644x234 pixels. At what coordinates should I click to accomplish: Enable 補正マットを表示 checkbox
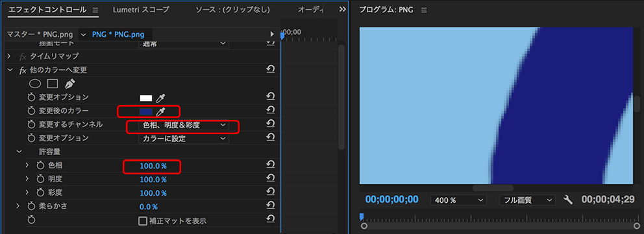point(143,221)
